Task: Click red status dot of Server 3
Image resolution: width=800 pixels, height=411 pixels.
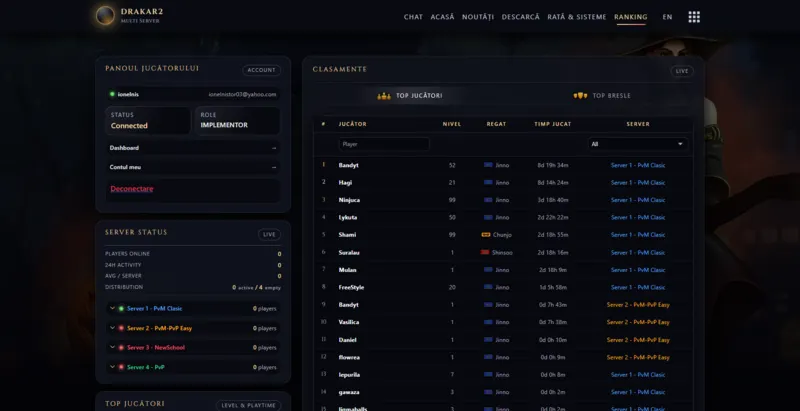Action: pyautogui.click(x=121, y=348)
